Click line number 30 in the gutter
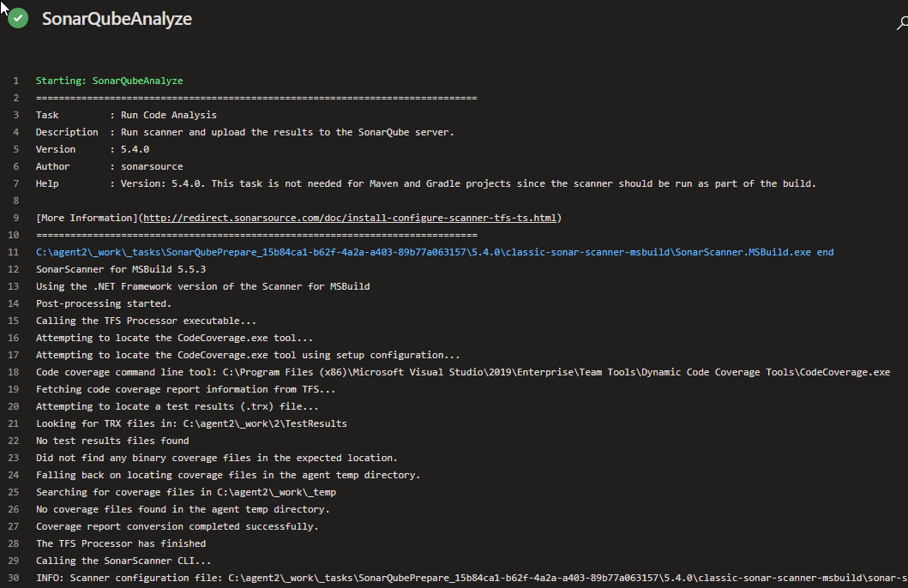 pos(14,578)
